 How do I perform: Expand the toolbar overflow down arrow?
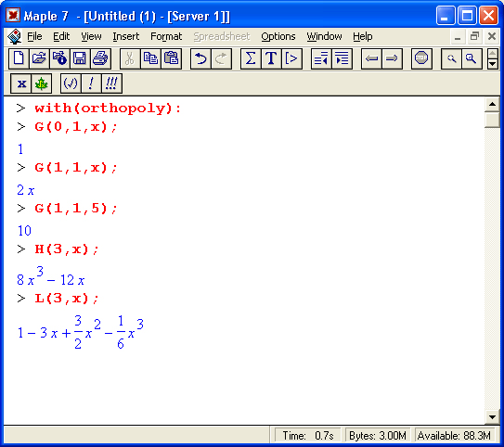tap(493, 64)
